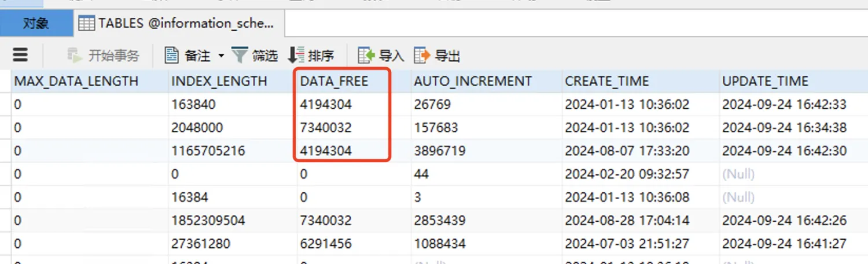Screen dimensions: 868x264
Task: Select the (Null) UPDATE_TIME cell in row 3
Action: pos(794,197)
